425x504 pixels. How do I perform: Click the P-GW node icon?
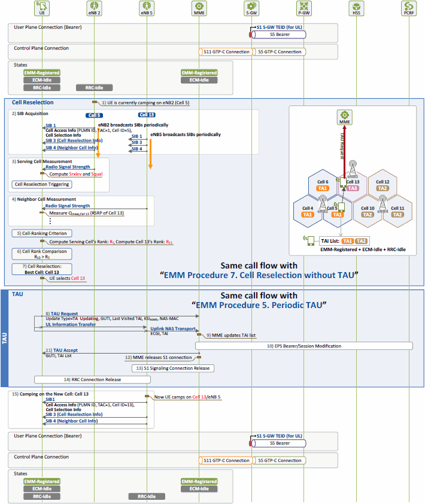tap(304, 8)
